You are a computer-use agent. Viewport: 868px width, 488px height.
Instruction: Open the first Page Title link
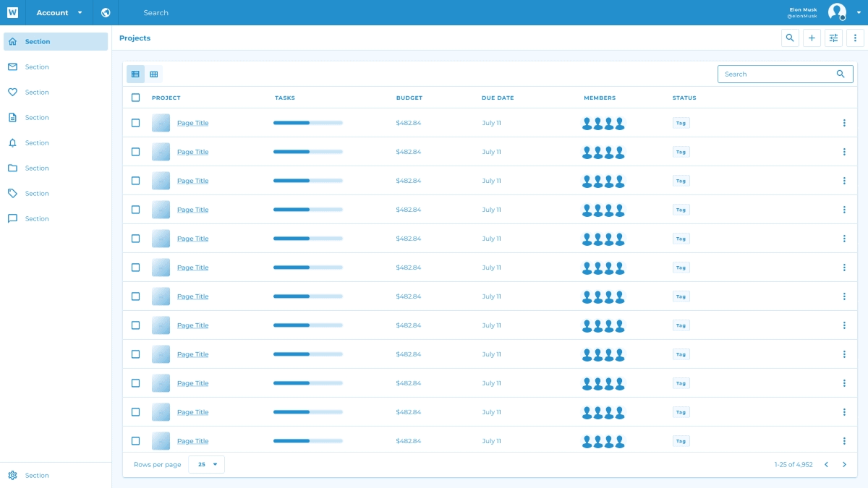(x=192, y=123)
